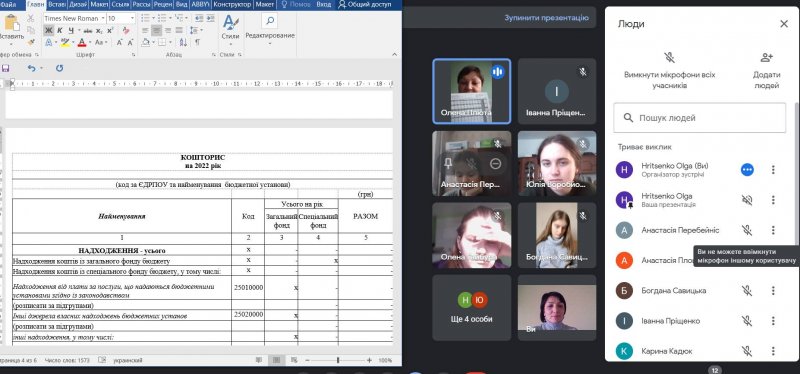Click the numbered list icon

[161, 18]
